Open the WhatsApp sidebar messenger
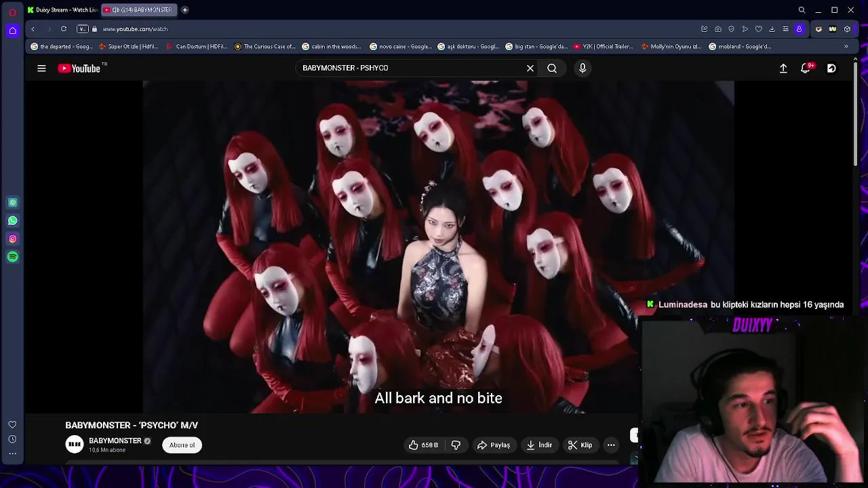868x488 pixels. click(12, 220)
